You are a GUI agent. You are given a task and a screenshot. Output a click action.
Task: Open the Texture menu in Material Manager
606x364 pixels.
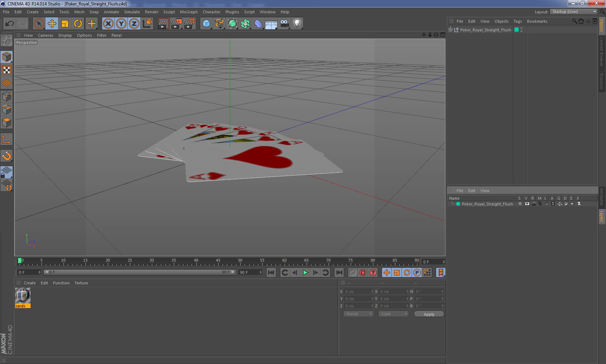(x=81, y=283)
